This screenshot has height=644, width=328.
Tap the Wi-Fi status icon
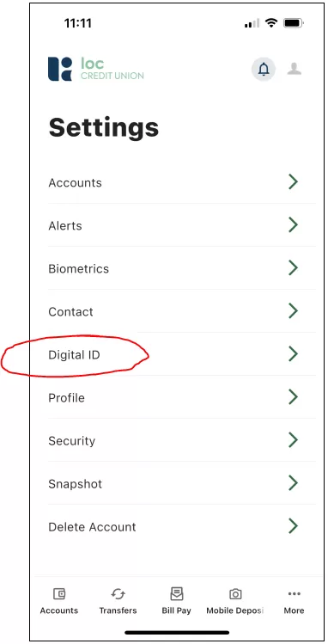coord(271,23)
